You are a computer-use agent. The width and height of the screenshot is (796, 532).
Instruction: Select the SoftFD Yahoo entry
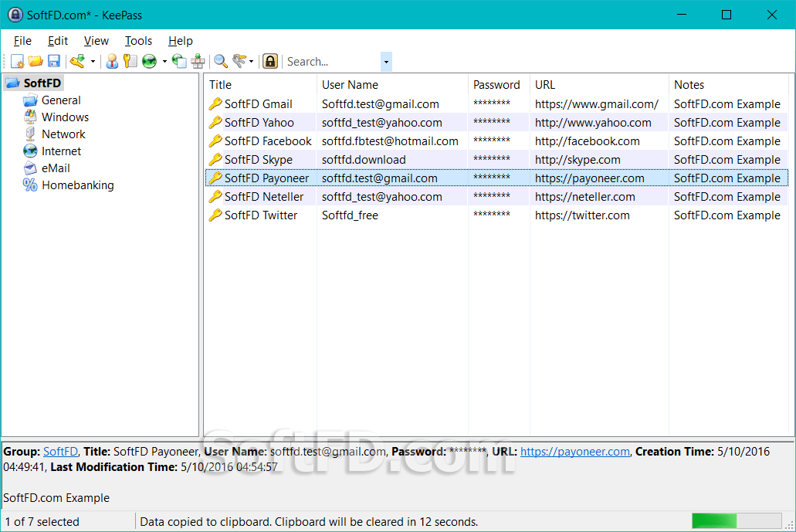pos(496,122)
